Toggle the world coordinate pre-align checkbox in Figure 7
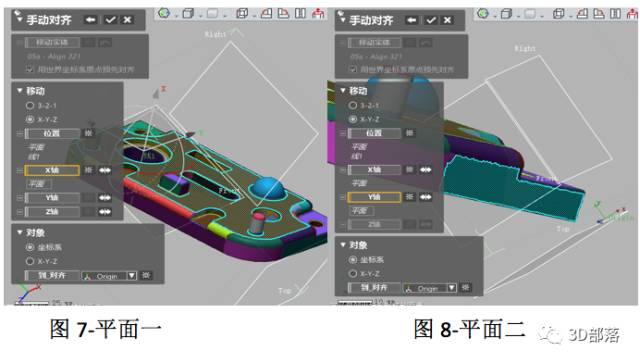Viewport: 640px width, 363px height. click(x=29, y=69)
